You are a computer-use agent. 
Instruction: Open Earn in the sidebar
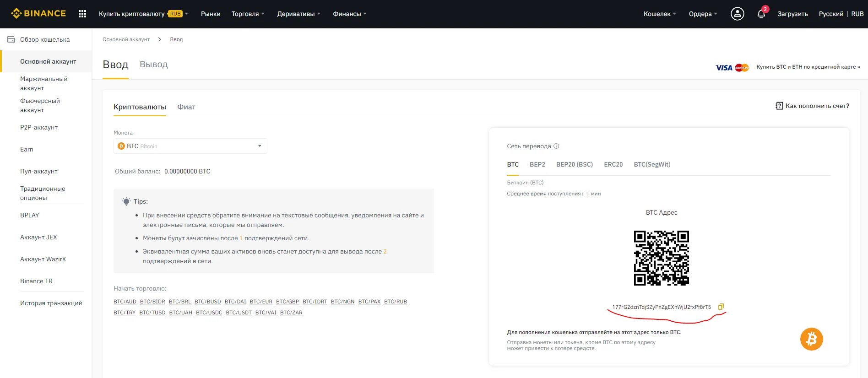tap(27, 149)
